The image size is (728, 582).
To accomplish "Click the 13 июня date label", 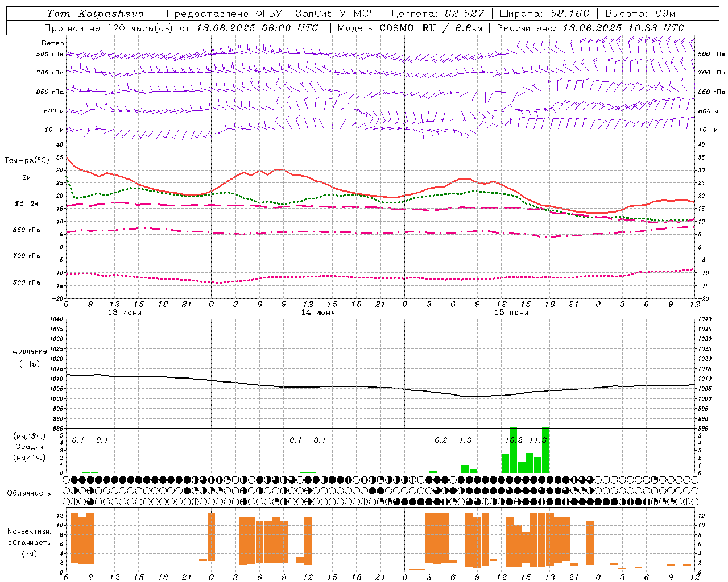I will tap(125, 313).
